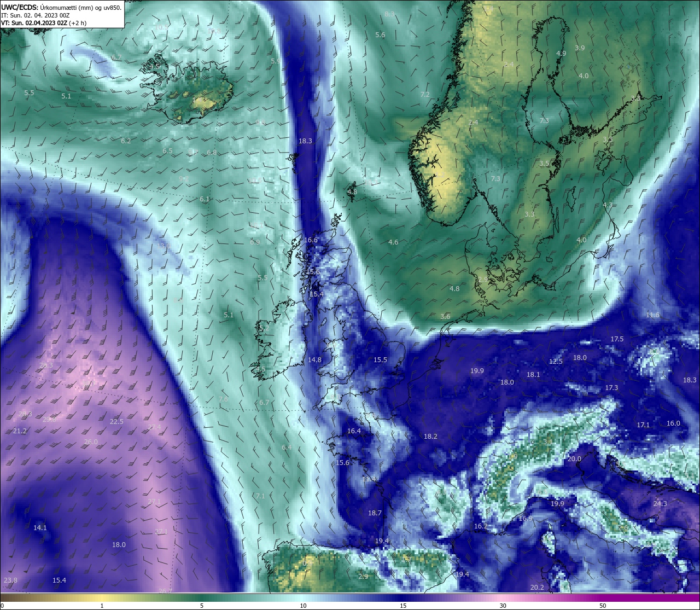
Task: Click the 21.2 value on the left edge
Action: pyautogui.click(x=20, y=431)
